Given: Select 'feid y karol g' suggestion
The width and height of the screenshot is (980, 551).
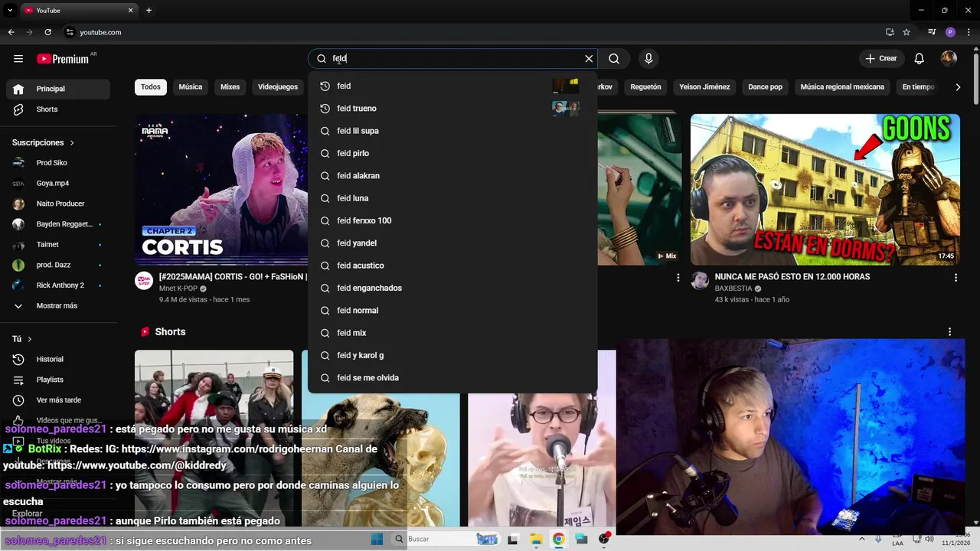Looking at the screenshot, I should 452,355.
